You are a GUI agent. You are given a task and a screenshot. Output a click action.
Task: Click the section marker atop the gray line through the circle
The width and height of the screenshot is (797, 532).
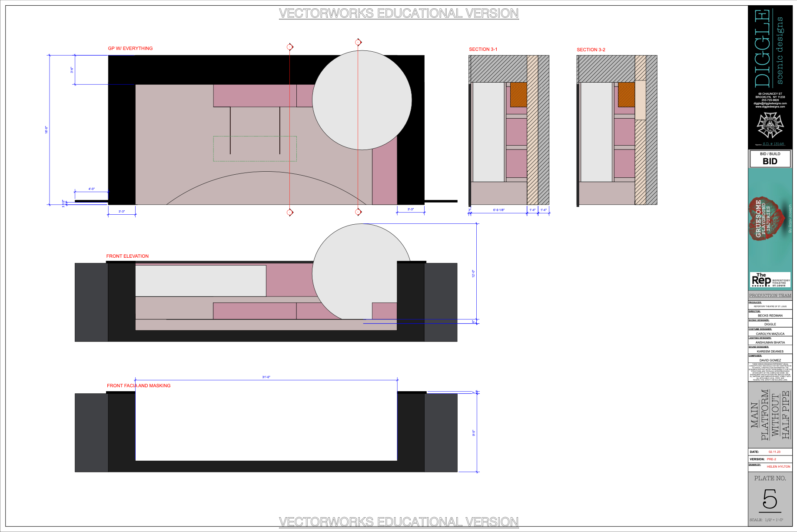(x=358, y=42)
